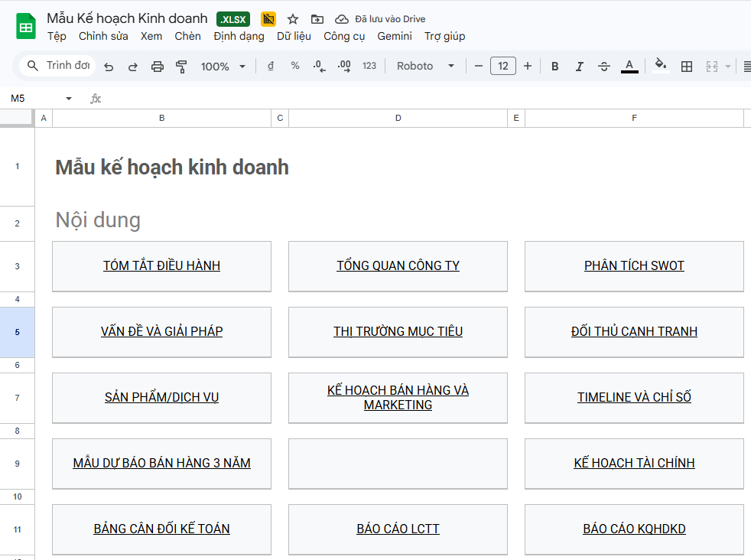751x560 pixels.
Task: Open the zoom 100% dropdown
Action: tap(223, 67)
